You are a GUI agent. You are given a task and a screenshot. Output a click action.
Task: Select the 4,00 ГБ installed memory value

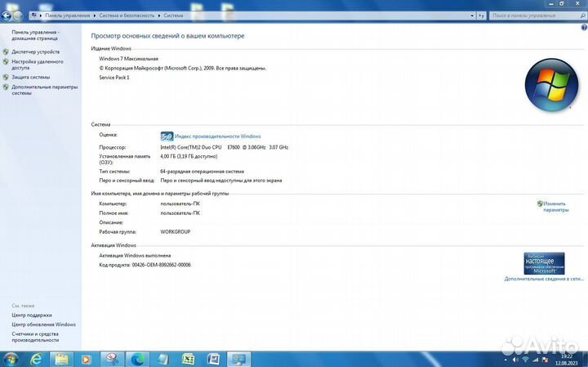(x=189, y=156)
